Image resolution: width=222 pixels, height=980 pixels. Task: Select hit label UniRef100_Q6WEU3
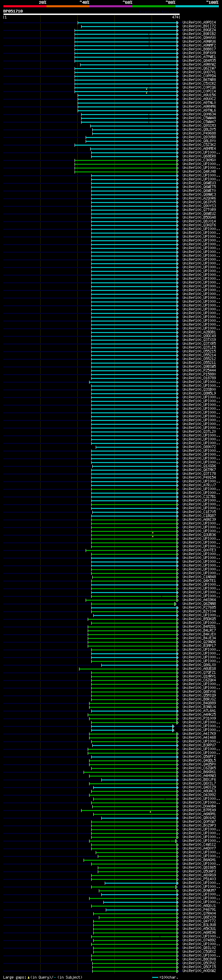[x=199, y=183]
